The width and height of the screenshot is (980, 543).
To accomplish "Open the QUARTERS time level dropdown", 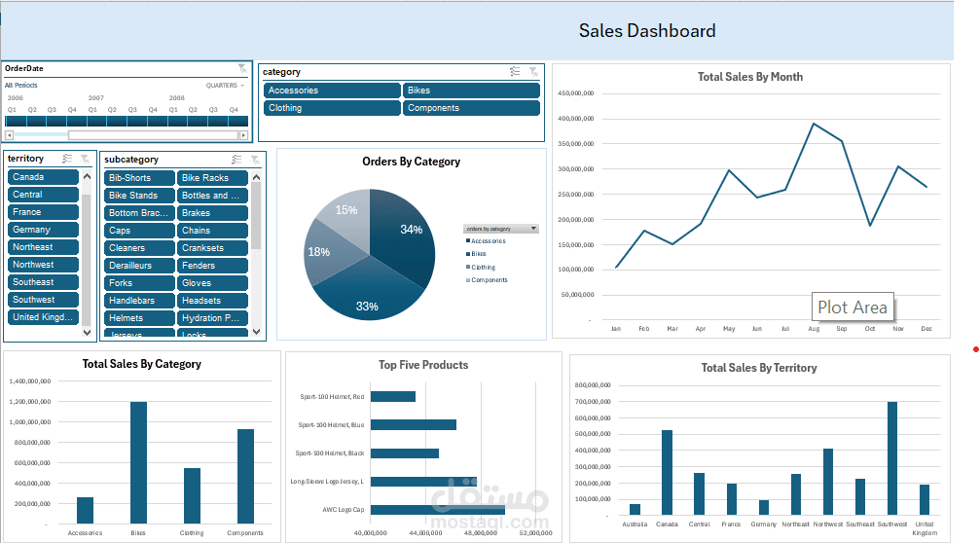I will coord(225,85).
